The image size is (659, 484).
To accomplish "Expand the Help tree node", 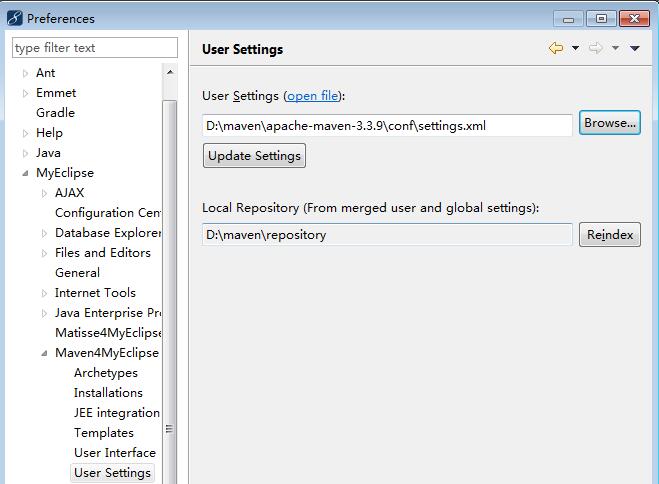I will point(25,134).
